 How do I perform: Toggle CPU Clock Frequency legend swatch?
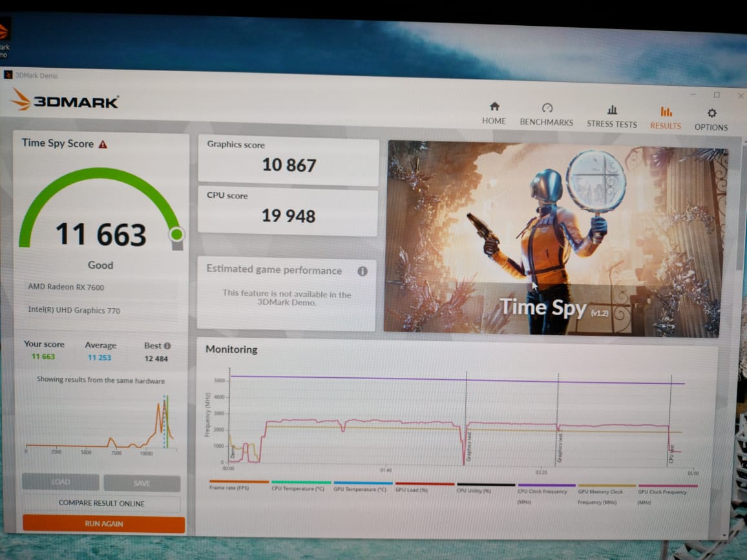pyautogui.click(x=546, y=484)
